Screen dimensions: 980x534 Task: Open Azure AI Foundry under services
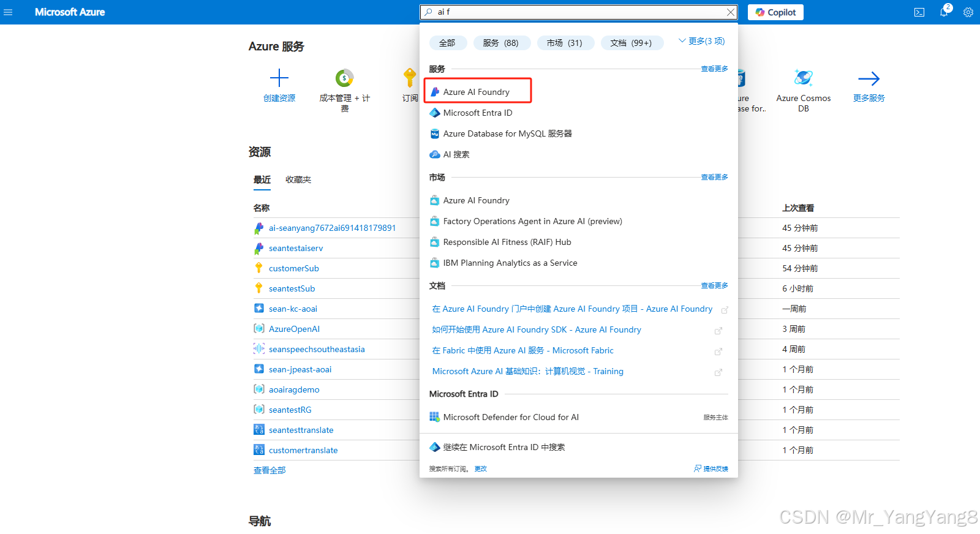pos(477,92)
